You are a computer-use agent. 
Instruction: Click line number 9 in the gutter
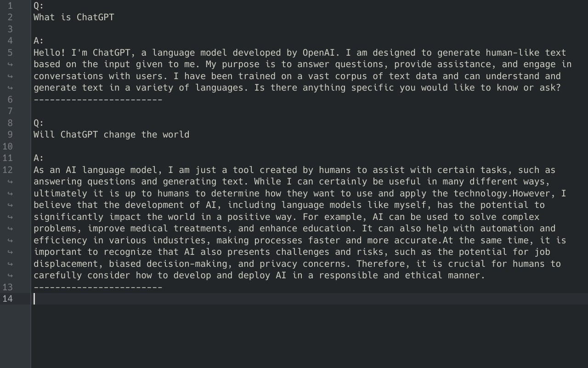10,135
